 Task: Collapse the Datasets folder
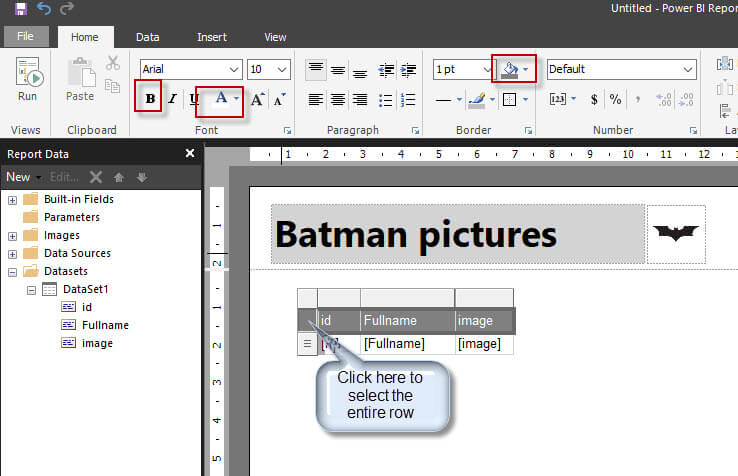coord(12,272)
